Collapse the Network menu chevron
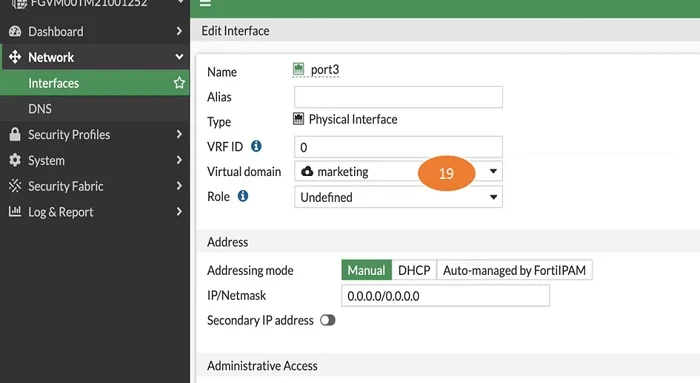Screen dimensions: 700x383 (179, 57)
